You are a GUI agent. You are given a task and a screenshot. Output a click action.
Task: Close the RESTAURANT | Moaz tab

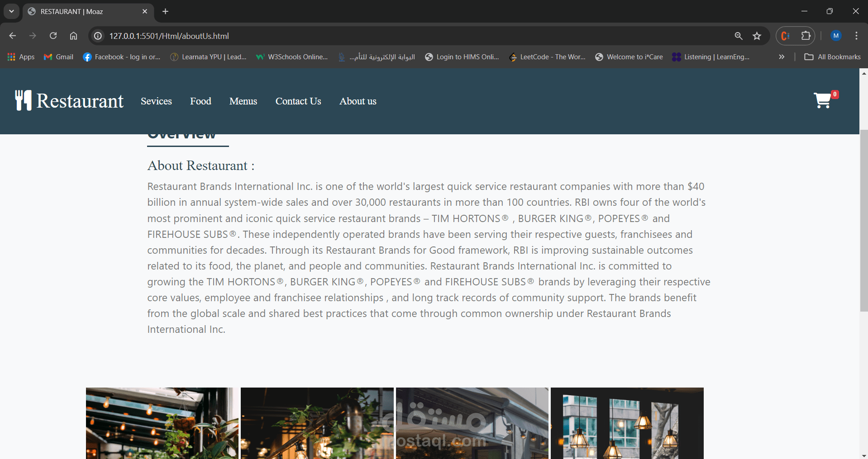click(145, 11)
